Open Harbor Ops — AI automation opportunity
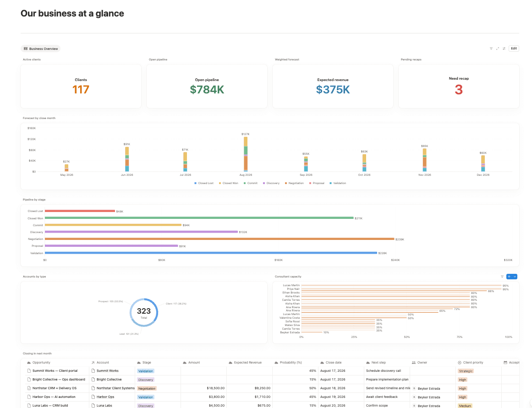 coord(54,397)
